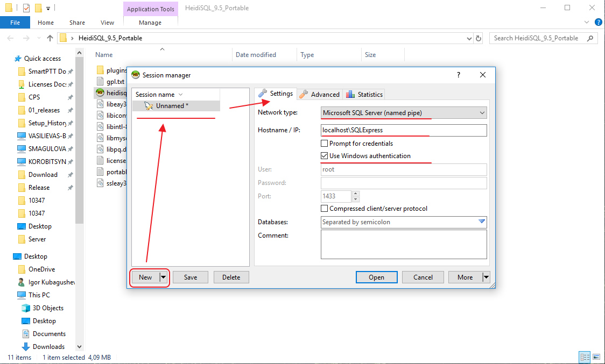Open the Manage ribbon tab

[150, 23]
